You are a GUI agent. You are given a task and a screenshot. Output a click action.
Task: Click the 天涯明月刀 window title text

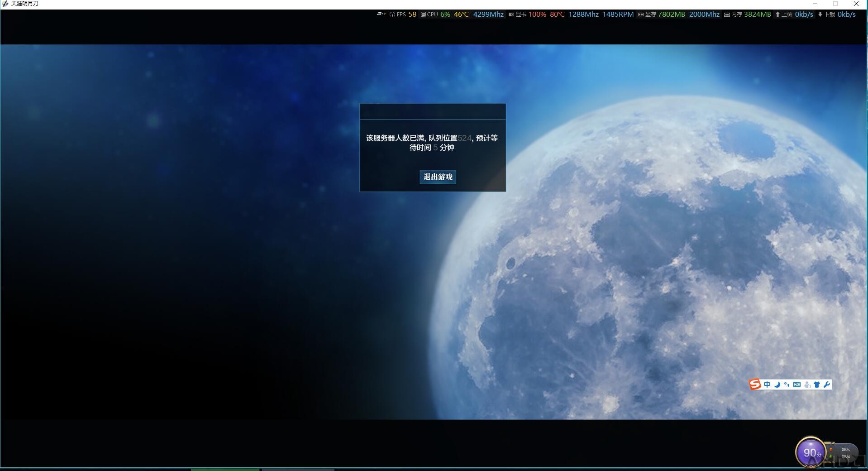(x=25, y=4)
